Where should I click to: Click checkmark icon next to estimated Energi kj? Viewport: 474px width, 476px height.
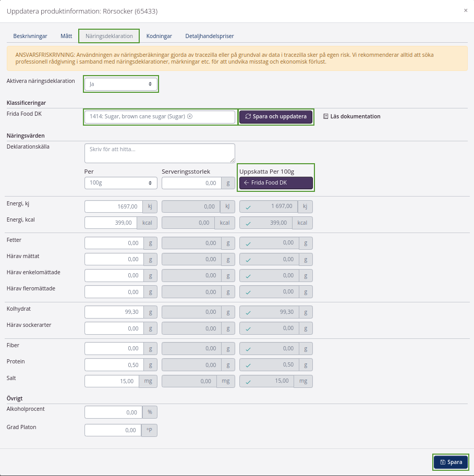[248, 207]
